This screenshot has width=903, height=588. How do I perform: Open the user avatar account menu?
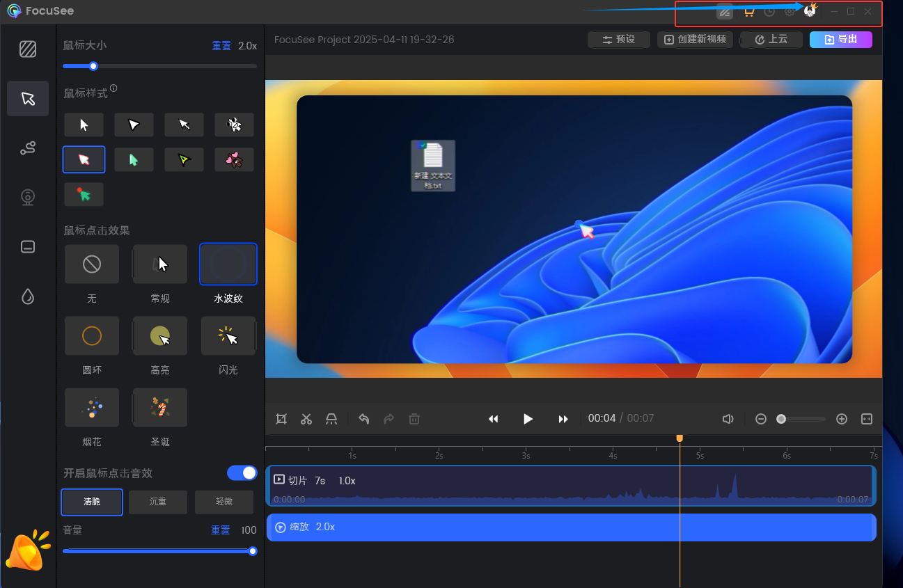810,11
